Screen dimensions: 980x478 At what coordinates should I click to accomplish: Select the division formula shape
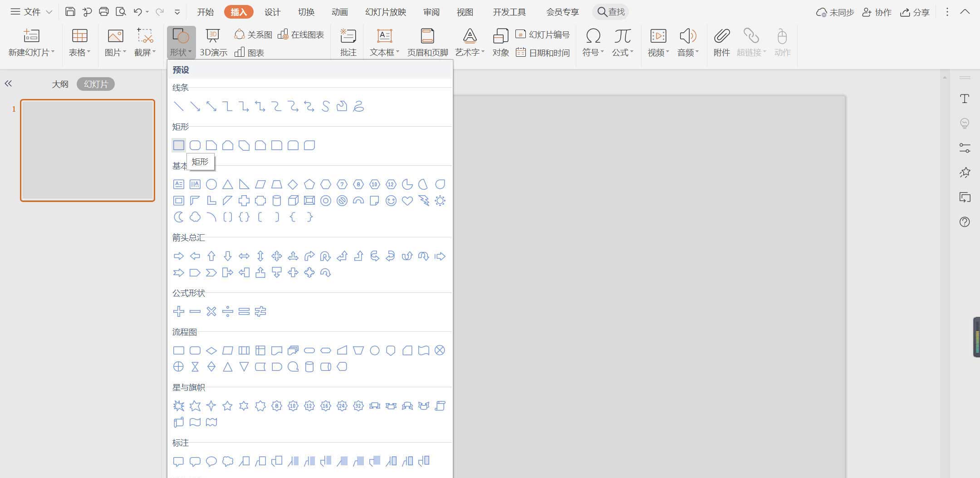(228, 311)
